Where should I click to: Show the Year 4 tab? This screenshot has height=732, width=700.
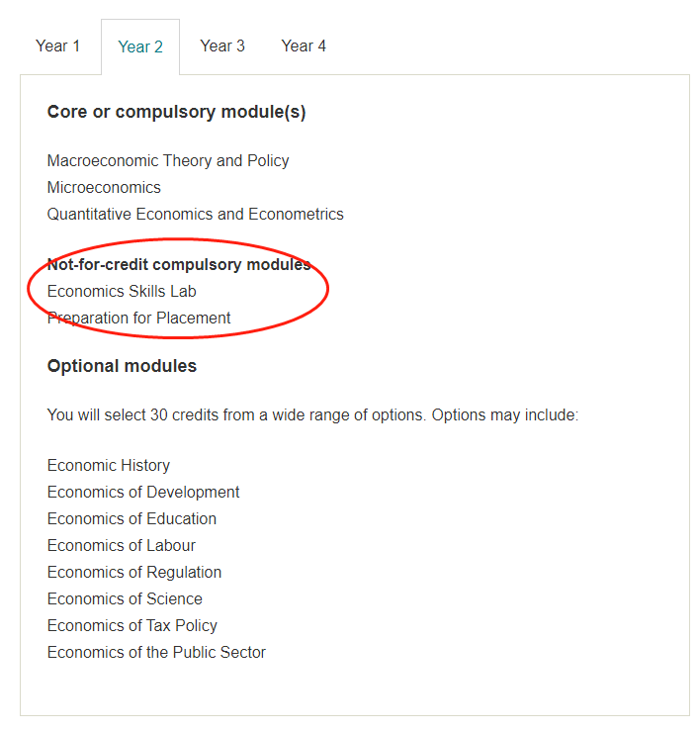pyautogui.click(x=304, y=46)
